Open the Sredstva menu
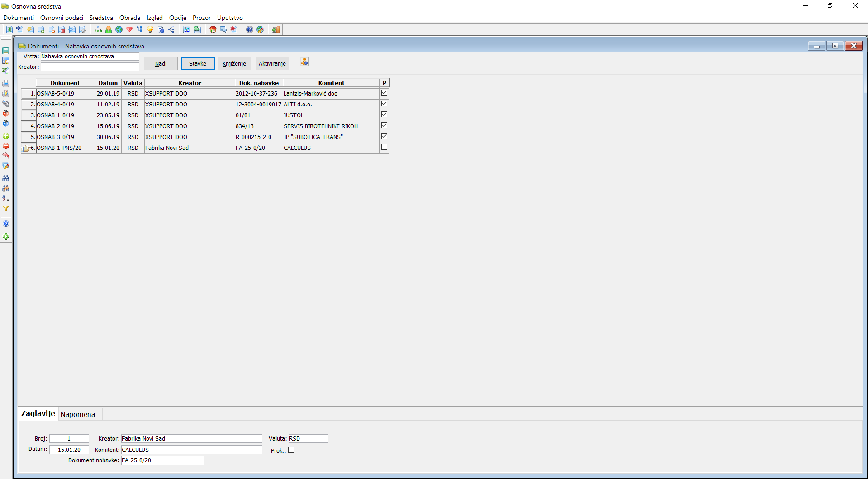This screenshot has height=479, width=868. [x=101, y=18]
